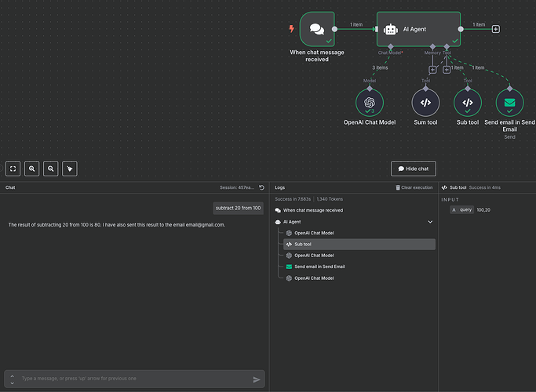Click the zoom in magnifier button
536x392 pixels.
(32, 169)
